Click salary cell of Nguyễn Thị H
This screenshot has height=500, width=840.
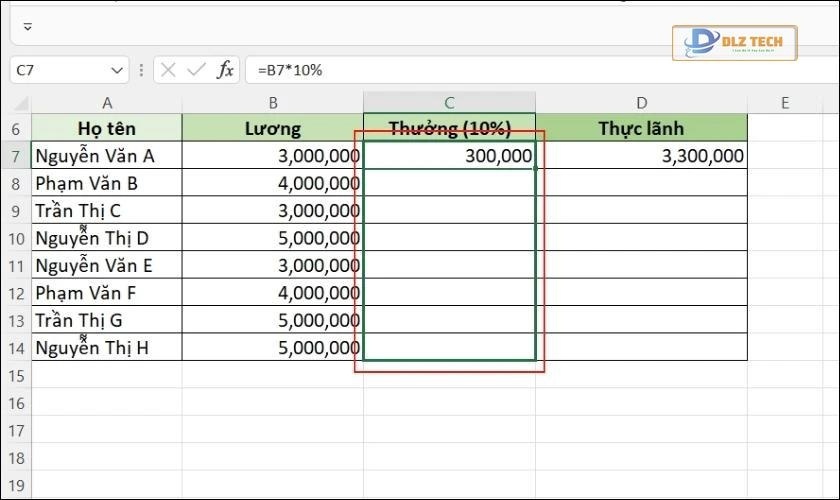pyautogui.click(x=273, y=348)
